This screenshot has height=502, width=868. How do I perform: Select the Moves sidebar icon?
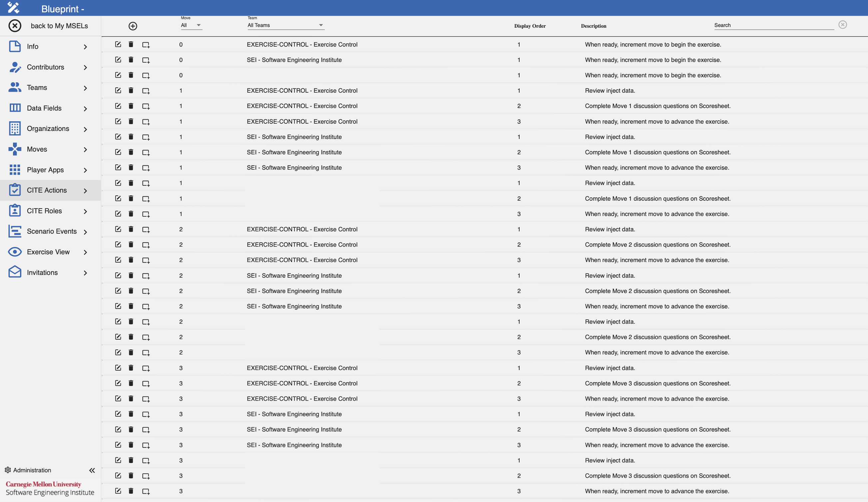15,149
